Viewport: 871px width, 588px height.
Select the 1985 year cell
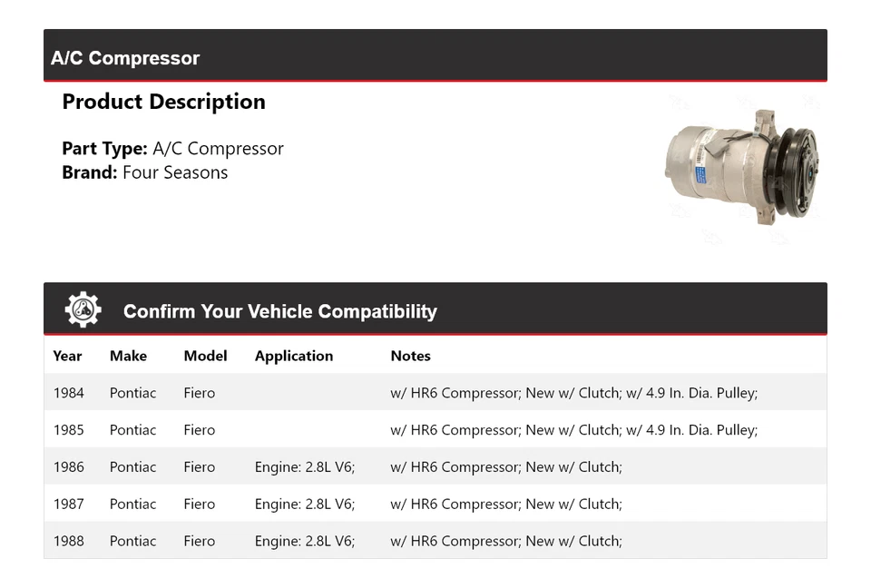tap(68, 430)
